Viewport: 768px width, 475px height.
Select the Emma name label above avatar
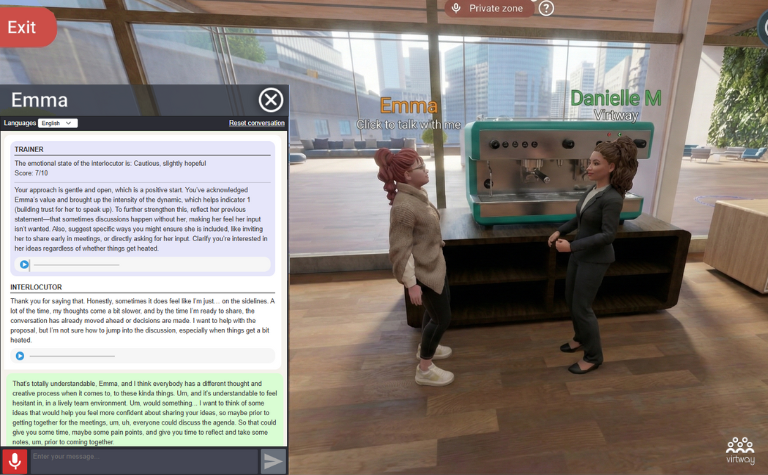tap(409, 106)
